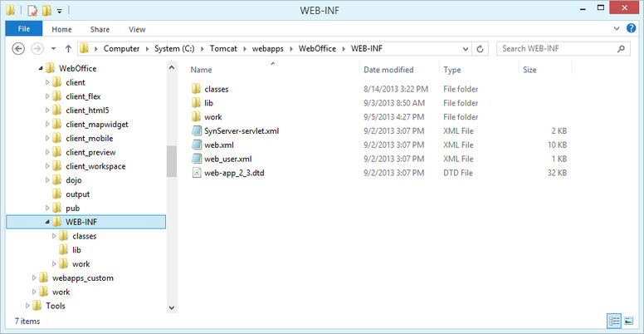Switch to the View ribbon tab
This screenshot has width=644, height=334.
point(137,29)
